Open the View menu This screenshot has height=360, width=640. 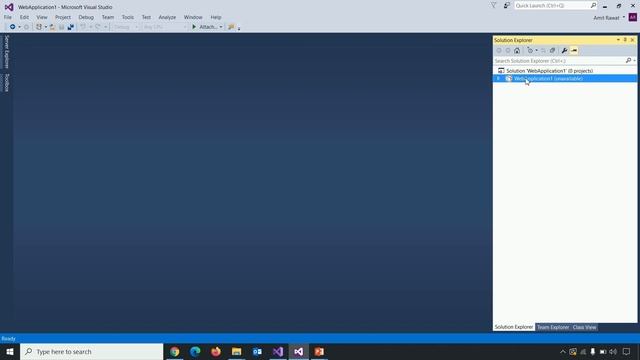click(x=42, y=17)
